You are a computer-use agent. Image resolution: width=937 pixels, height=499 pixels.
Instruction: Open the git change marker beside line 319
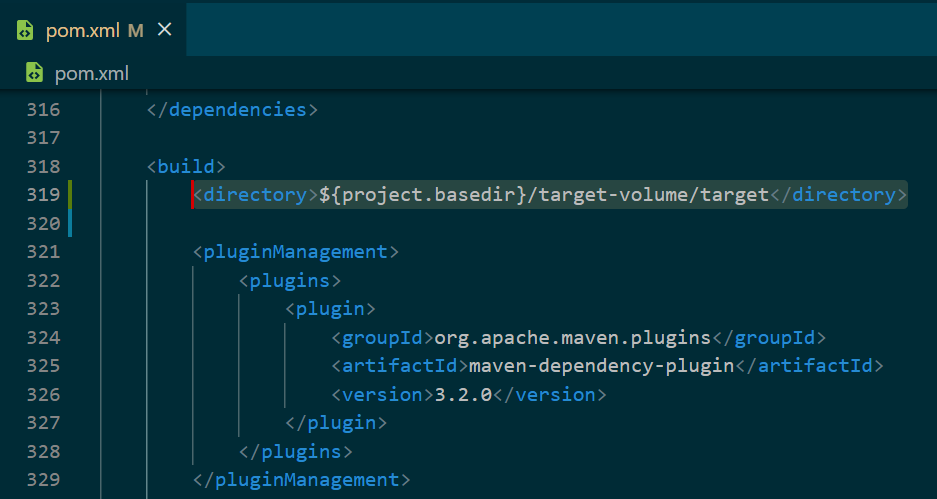70,195
